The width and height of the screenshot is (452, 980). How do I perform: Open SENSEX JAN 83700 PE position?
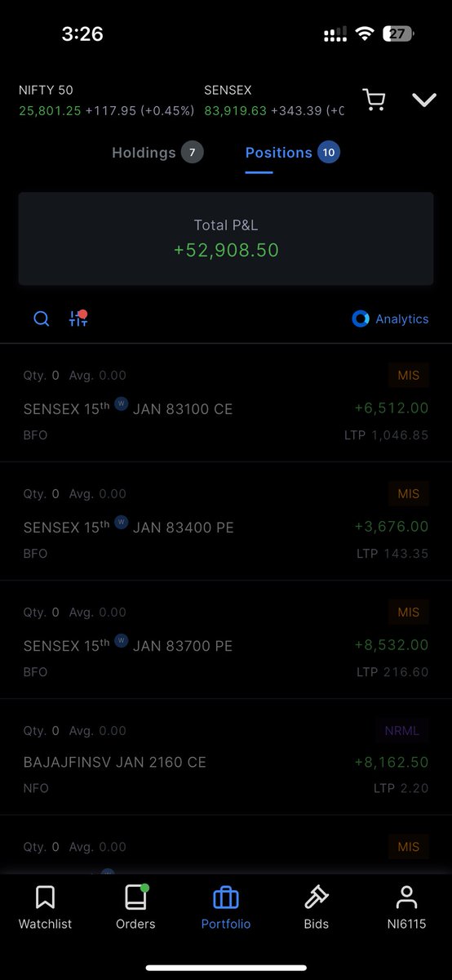tap(226, 640)
